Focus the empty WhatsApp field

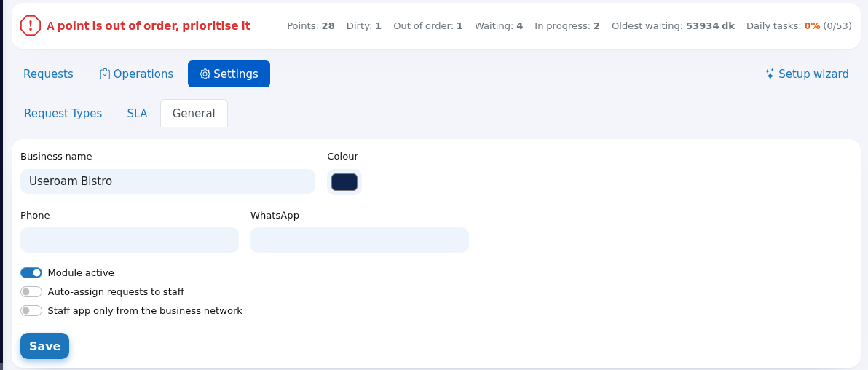coord(359,240)
